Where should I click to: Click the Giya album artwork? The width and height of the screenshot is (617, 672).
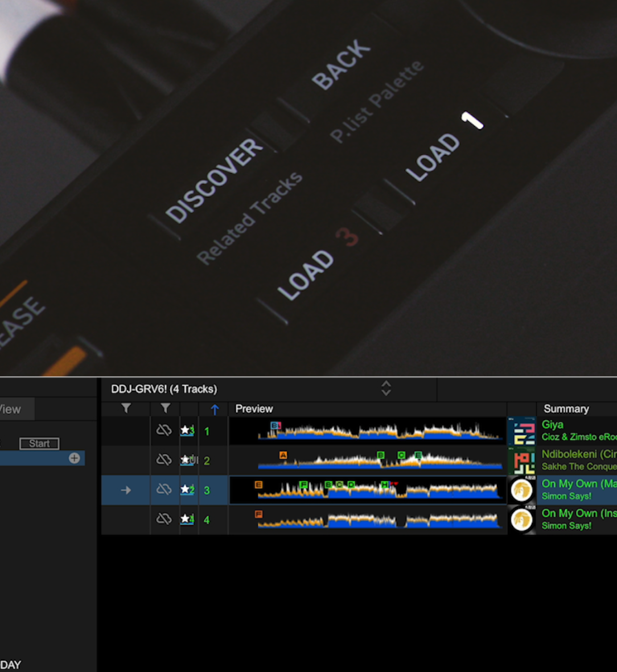tap(521, 431)
